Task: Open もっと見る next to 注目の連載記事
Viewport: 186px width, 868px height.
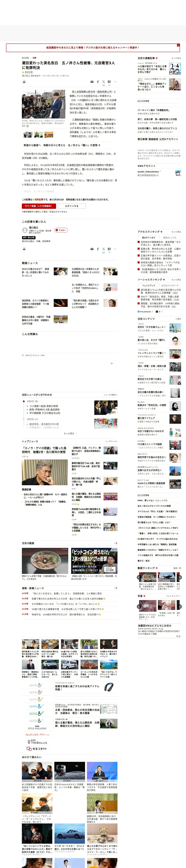Action: coord(176,58)
